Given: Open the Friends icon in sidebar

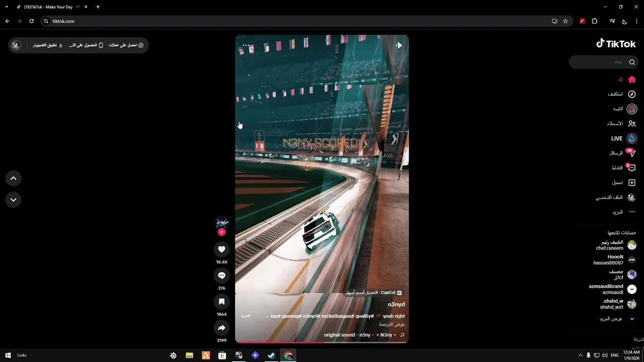Looking at the screenshot, I should pyautogui.click(x=632, y=124).
